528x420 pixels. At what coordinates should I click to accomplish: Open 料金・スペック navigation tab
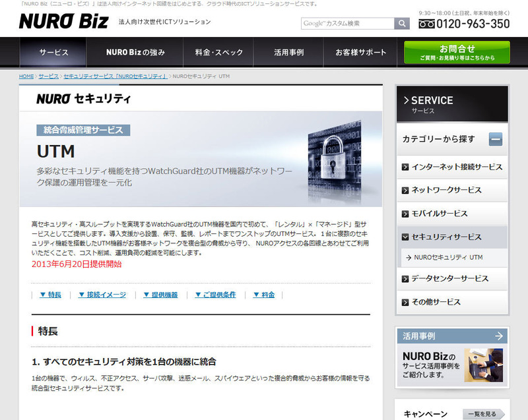[x=219, y=52]
